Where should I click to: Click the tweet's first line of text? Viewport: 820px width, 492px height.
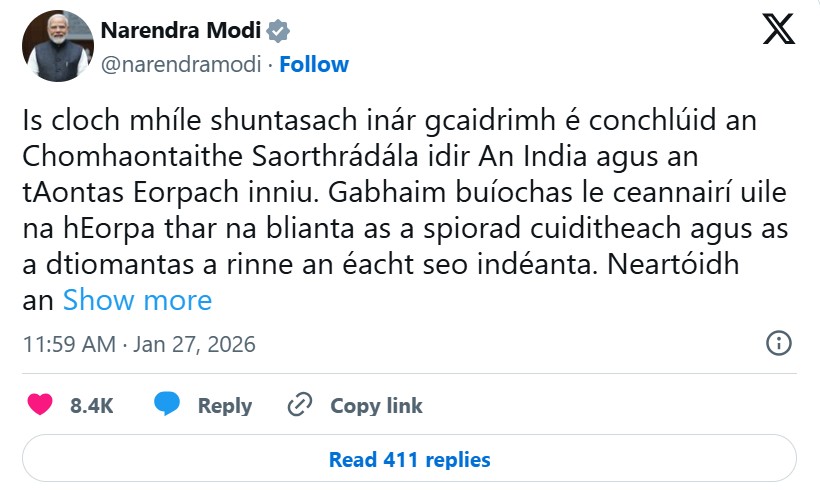(390, 121)
